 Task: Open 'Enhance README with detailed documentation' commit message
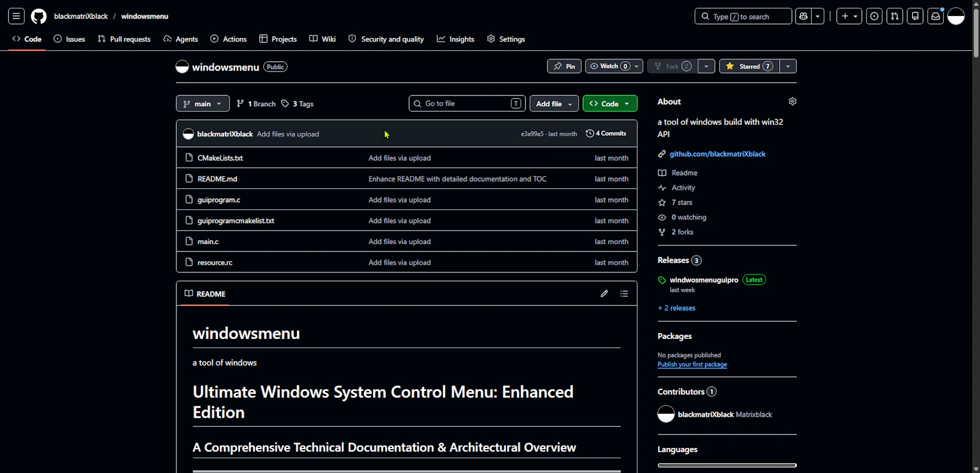pos(457,179)
